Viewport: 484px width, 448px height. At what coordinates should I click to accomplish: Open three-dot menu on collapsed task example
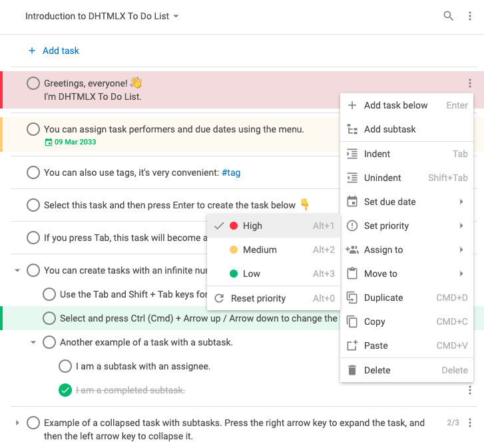[x=470, y=423]
